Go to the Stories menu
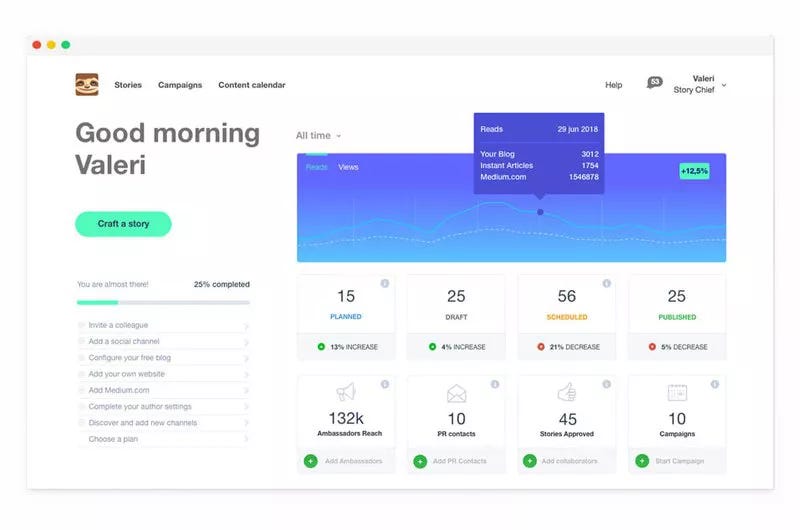 coord(128,85)
